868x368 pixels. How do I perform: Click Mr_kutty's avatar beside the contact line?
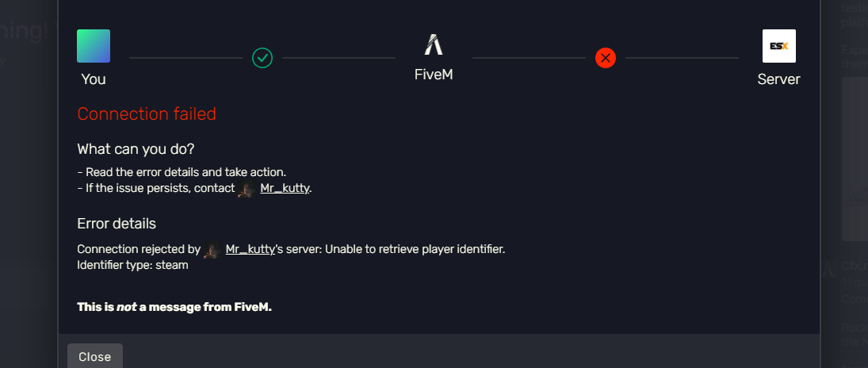247,189
